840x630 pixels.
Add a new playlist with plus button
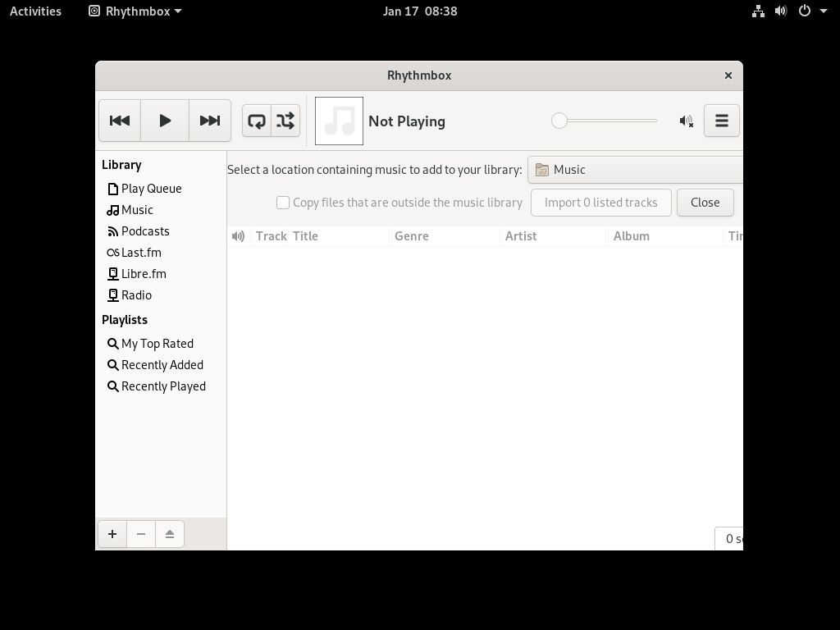click(112, 534)
